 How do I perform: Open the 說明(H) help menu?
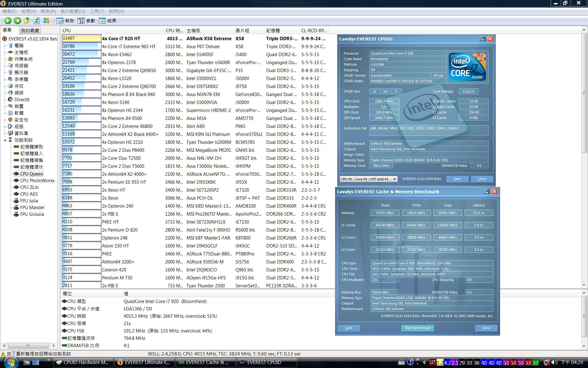116,11
